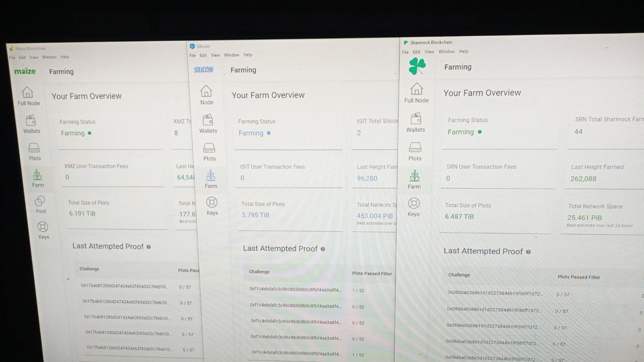Click Shamrock green Farming status text
The height and width of the screenshot is (362, 644).
(x=461, y=132)
